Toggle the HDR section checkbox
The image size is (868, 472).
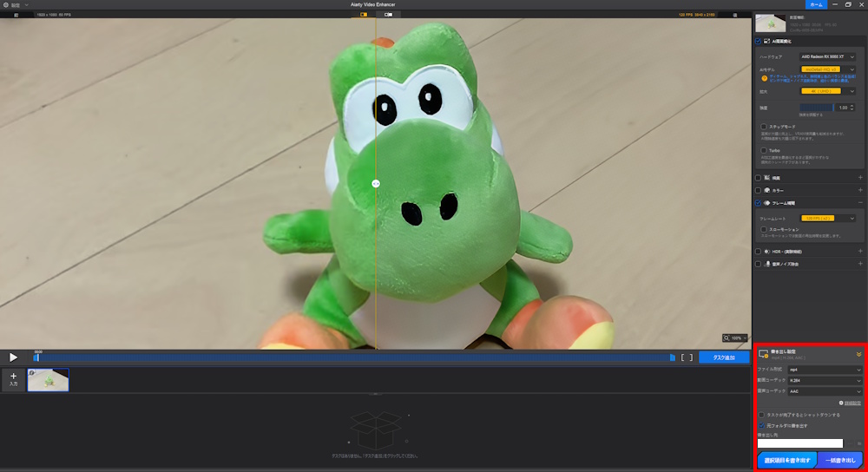(x=759, y=252)
